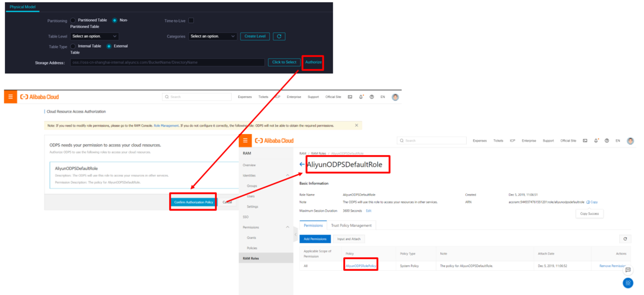Enable the Time-to-Live checkbox

pyautogui.click(x=191, y=20)
